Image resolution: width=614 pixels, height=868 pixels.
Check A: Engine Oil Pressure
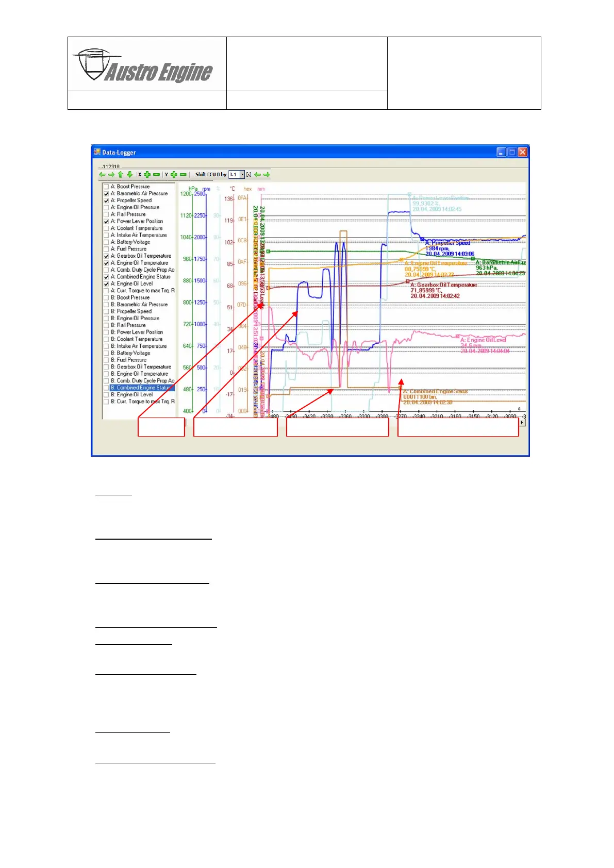point(106,208)
